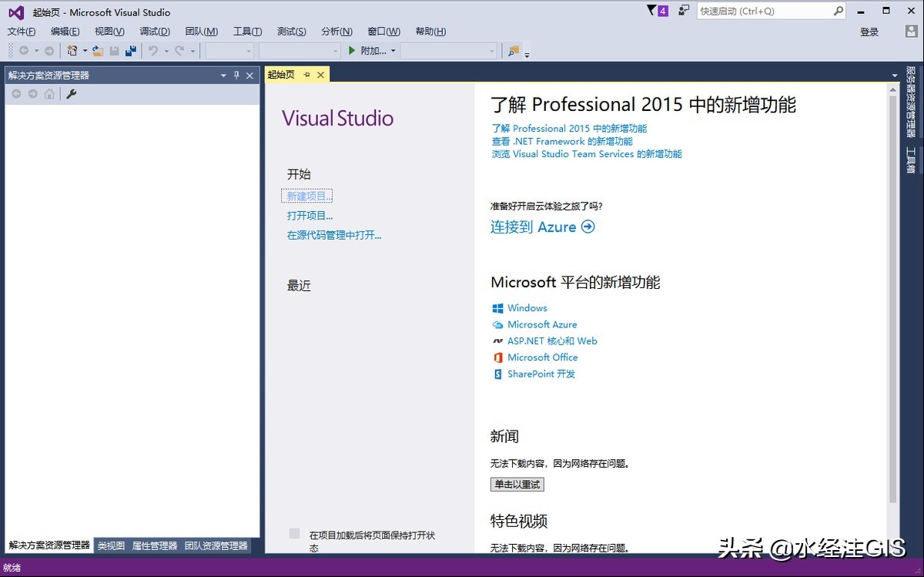Image resolution: width=924 pixels, height=577 pixels.
Task: Open the 解决方案资源管理器 panel options dropdown
Action: coord(223,75)
